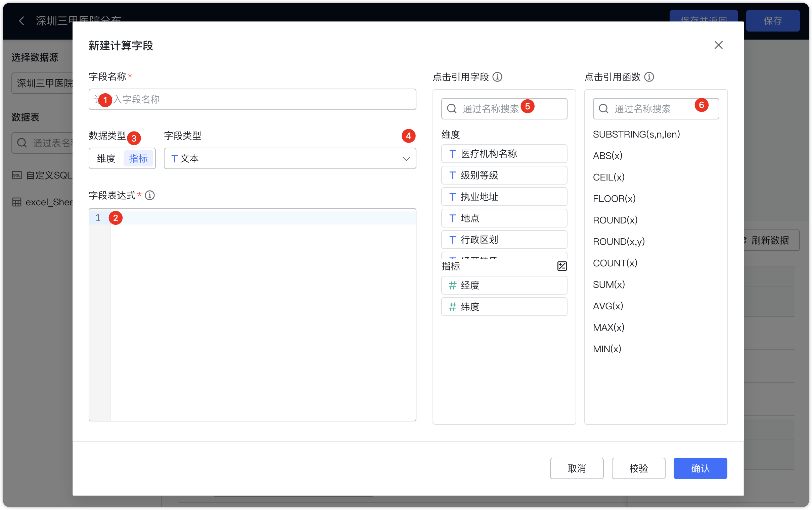
Task: Insert the MIN(x) function
Action: click(607, 349)
